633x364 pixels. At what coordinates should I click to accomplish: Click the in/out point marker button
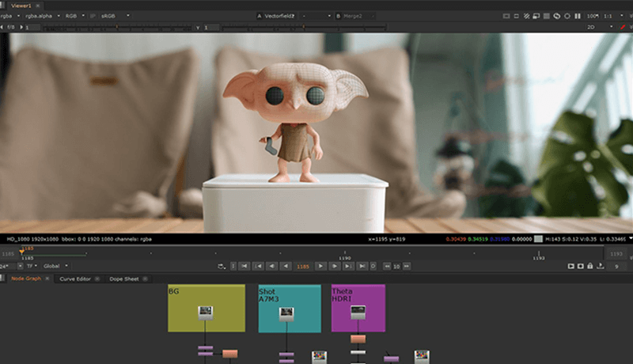pyautogui.click(x=233, y=267)
